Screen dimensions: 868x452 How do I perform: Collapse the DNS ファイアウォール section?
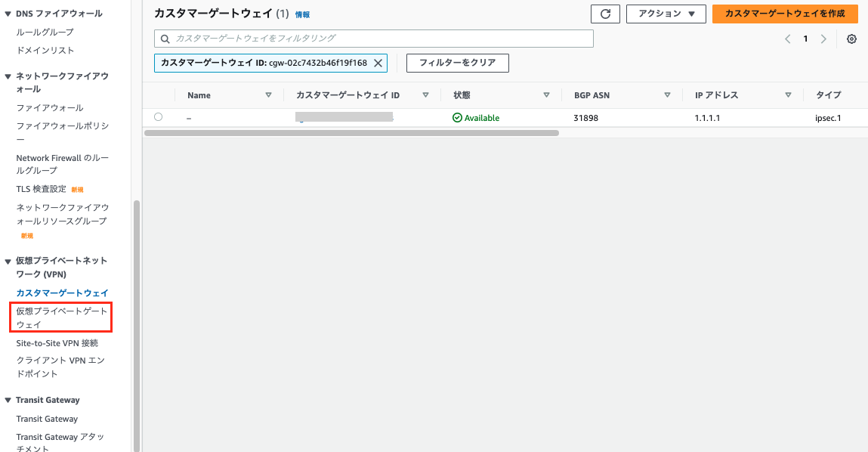coord(8,14)
